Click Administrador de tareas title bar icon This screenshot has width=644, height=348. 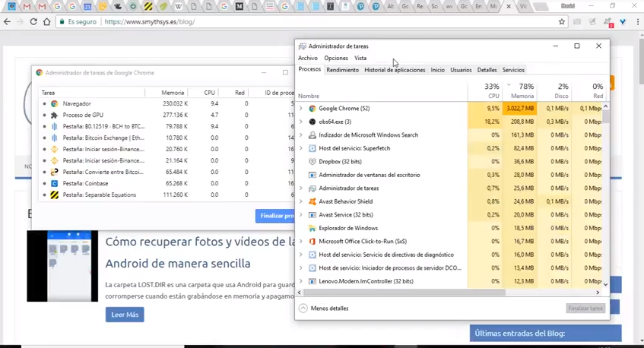[303, 46]
